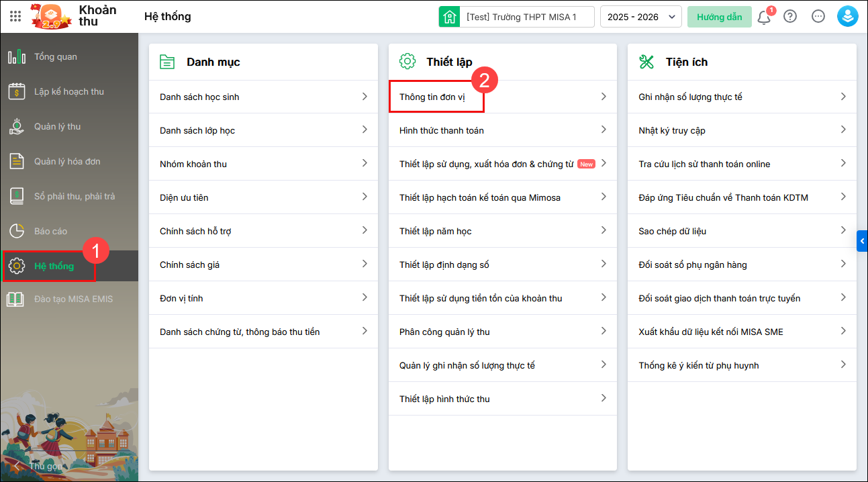The width and height of the screenshot is (868, 482).
Task: Select Hệ thống in the sidebar menu
Action: point(54,266)
